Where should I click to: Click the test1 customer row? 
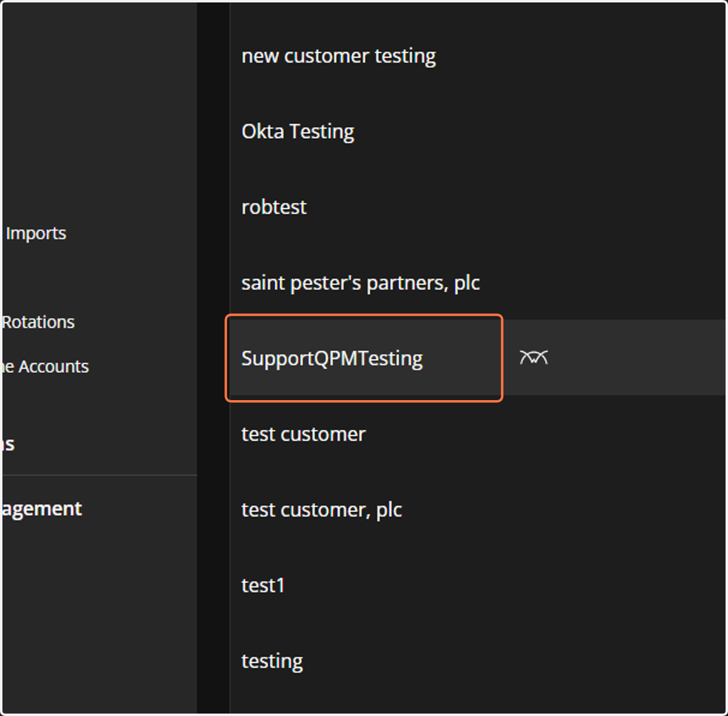click(478, 585)
